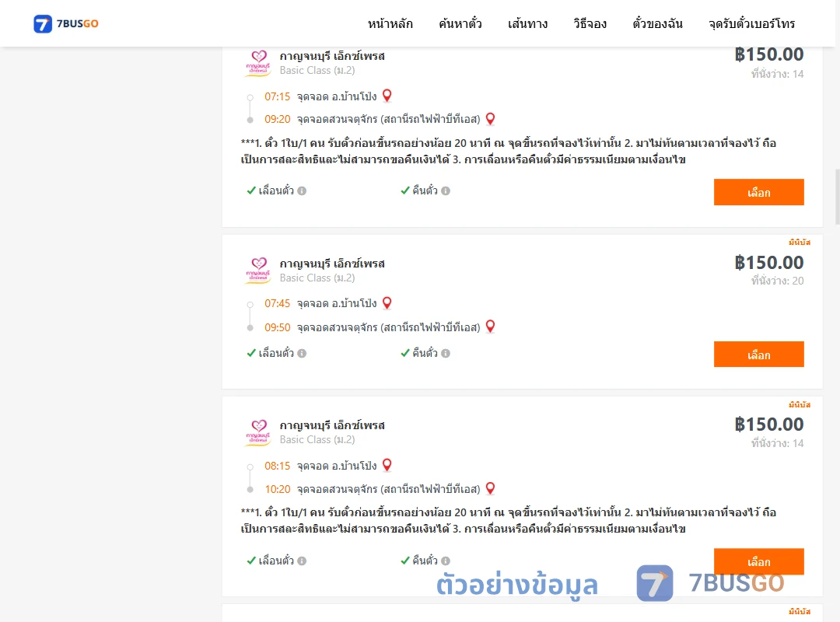Screen dimensions: 840x622
Task: Click the มินิบัส tag above 07:45 card
Action: click(800, 242)
